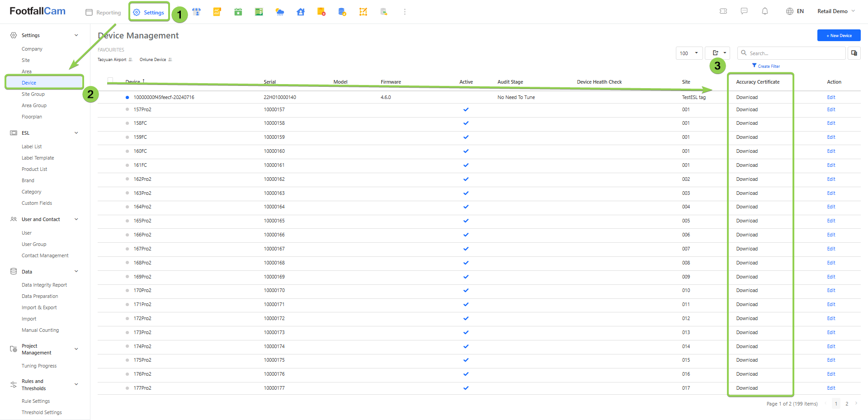This screenshot has height=420, width=868.
Task: Download accuracy certificate for 160FC
Action: coord(747,151)
